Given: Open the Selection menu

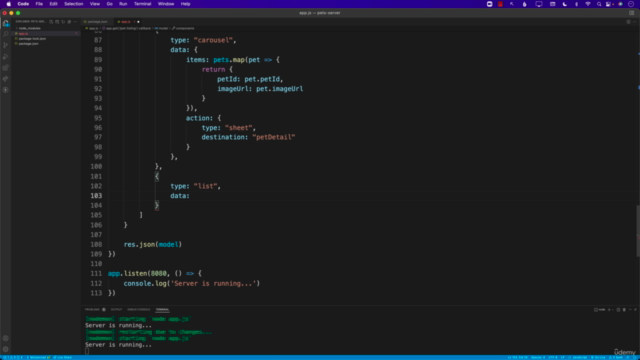Looking at the screenshot, I should (x=73, y=4).
